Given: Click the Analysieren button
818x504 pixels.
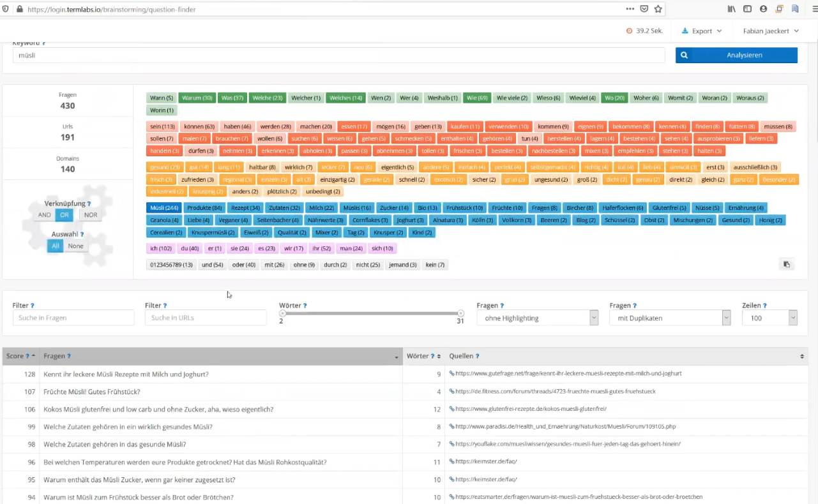Looking at the screenshot, I should click(x=736, y=55).
